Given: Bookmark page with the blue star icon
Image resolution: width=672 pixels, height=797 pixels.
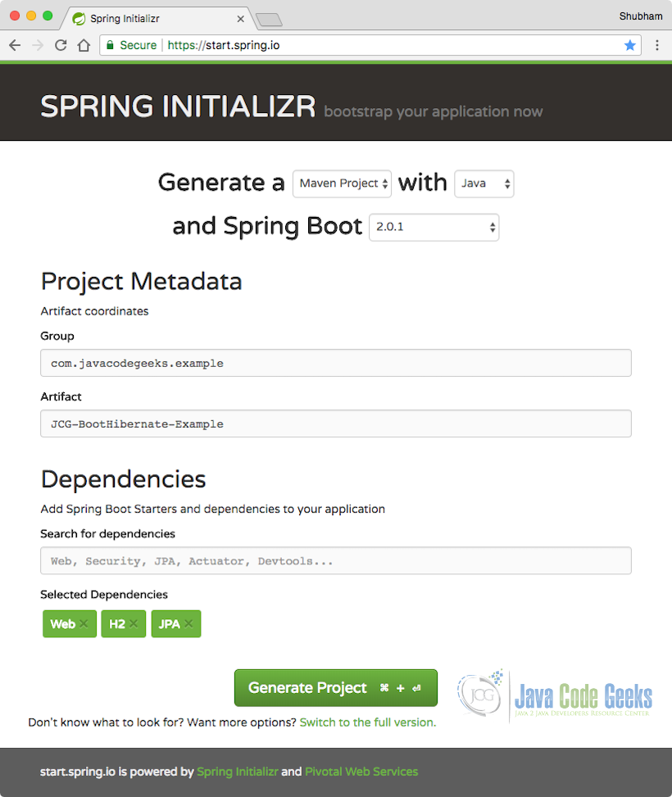Looking at the screenshot, I should coord(629,45).
